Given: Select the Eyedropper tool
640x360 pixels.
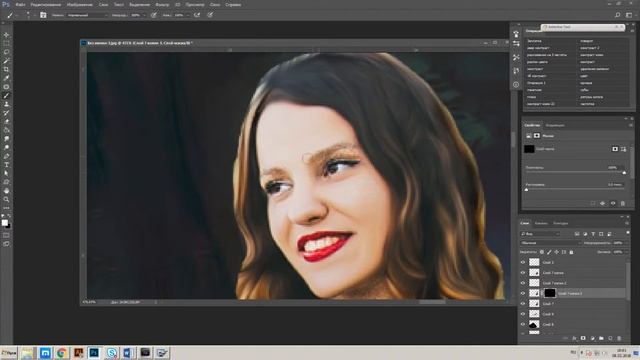Looking at the screenshot, I should pyautogui.click(x=6, y=78).
